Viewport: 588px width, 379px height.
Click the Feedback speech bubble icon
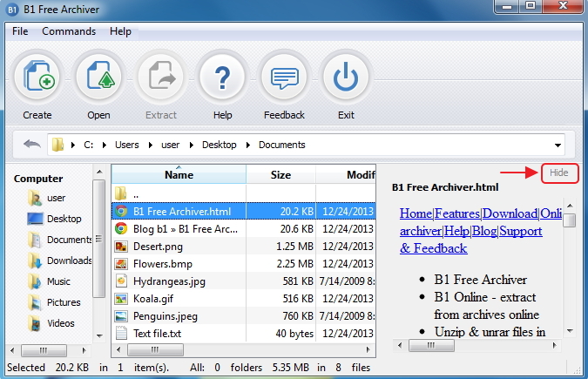tap(284, 78)
